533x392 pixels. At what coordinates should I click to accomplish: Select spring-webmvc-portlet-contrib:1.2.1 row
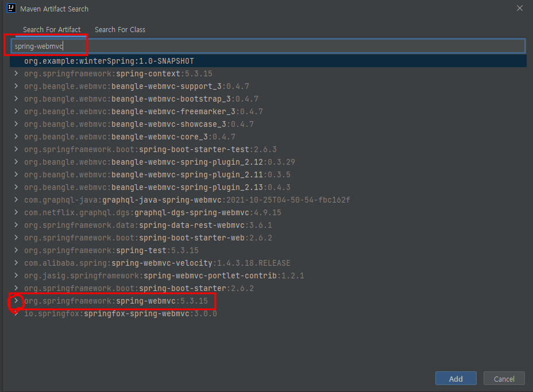pyautogui.click(x=268, y=275)
